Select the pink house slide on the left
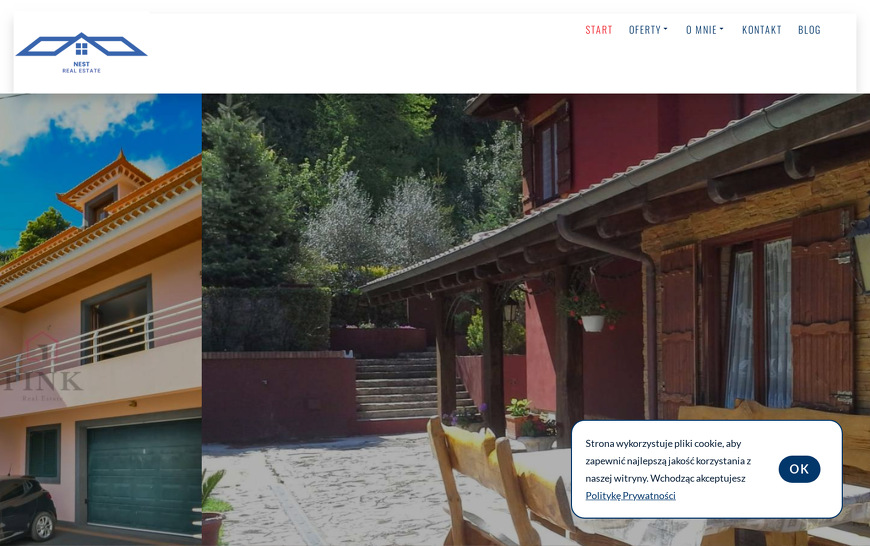This screenshot has width=870, height=546. coord(100,320)
